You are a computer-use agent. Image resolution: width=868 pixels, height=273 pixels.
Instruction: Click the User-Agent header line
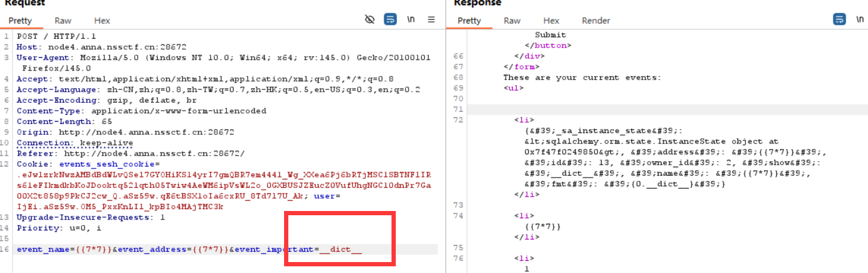point(223,57)
